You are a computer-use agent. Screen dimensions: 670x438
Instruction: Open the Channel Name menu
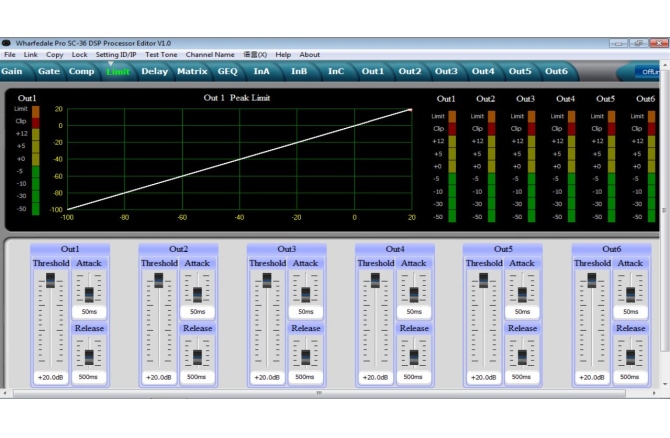210,55
